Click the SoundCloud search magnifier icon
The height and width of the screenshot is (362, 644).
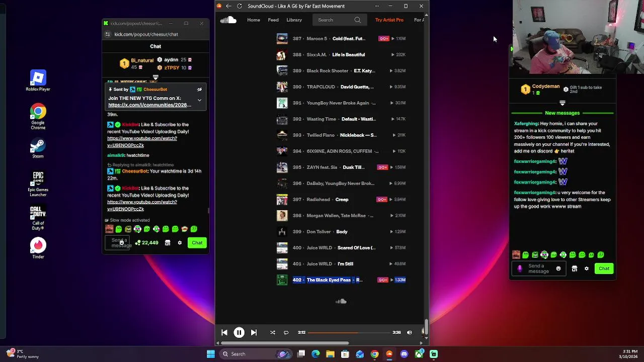(x=358, y=20)
